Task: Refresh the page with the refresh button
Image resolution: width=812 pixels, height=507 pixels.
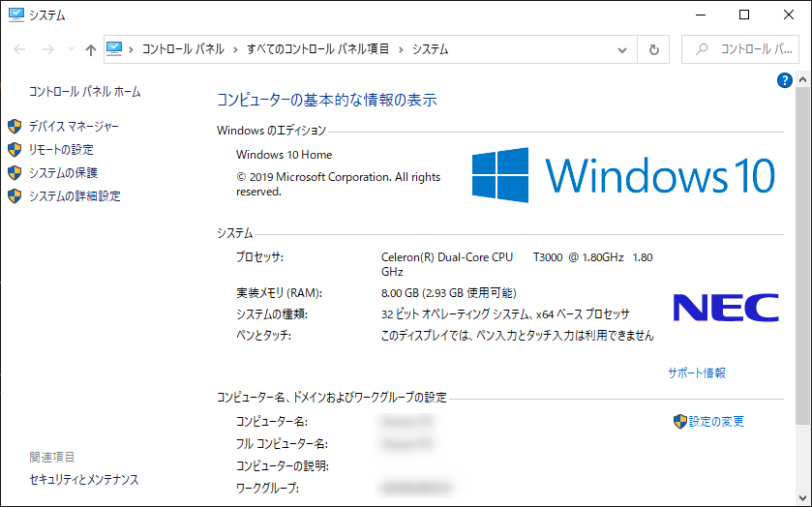Action: tap(653, 49)
